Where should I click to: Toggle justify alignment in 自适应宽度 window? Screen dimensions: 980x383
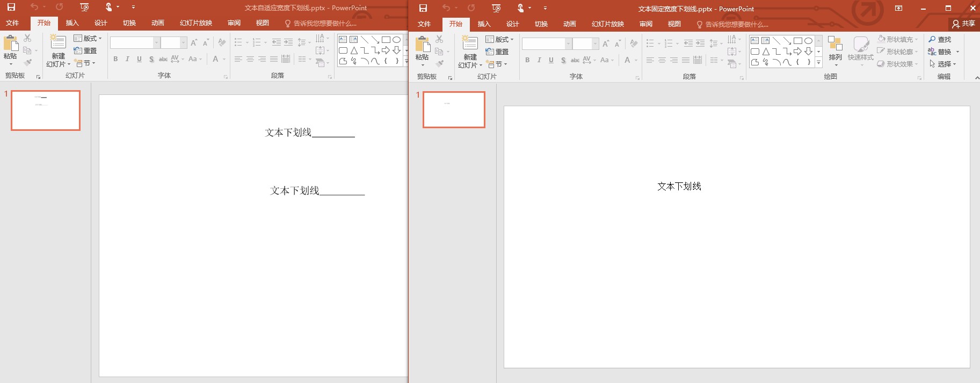(x=274, y=59)
